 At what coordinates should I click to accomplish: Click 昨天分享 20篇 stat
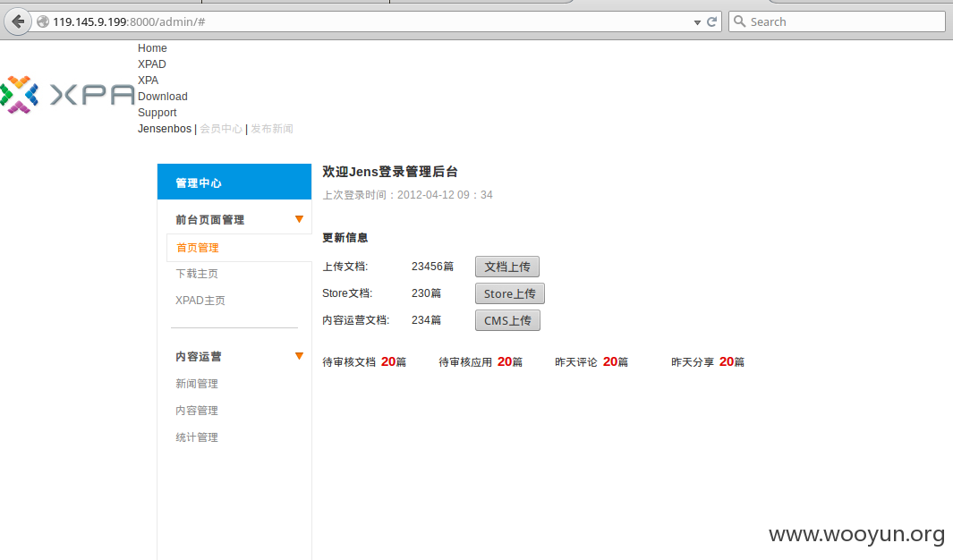pos(708,362)
